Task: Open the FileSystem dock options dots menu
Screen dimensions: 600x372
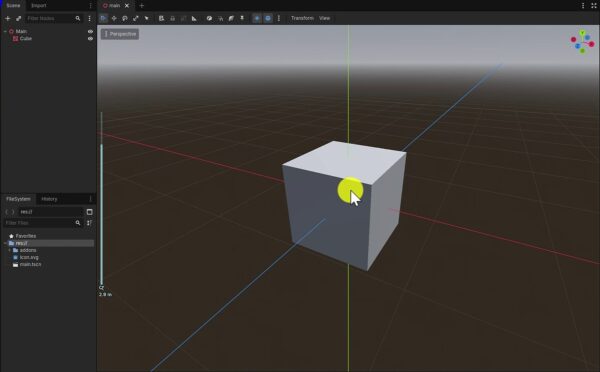Action: [90, 199]
